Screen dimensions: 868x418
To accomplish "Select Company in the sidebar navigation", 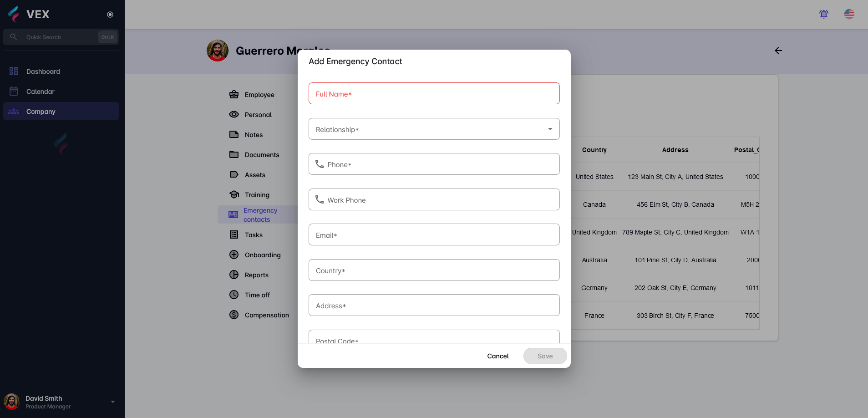I will click(41, 111).
